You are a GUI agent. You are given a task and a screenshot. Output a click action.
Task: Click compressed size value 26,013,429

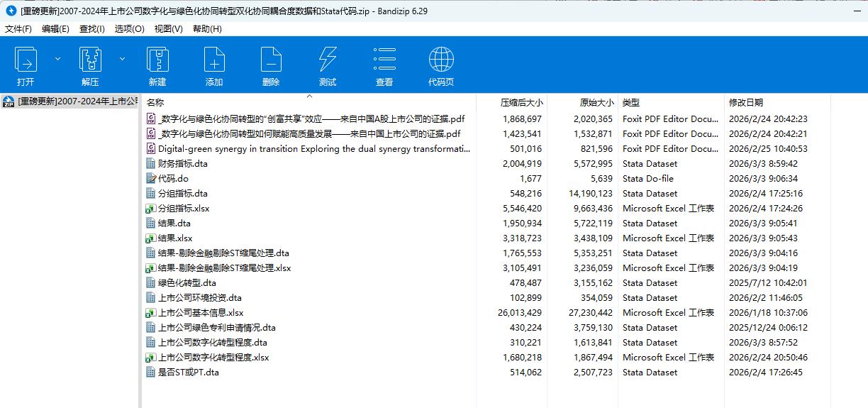tap(520, 313)
